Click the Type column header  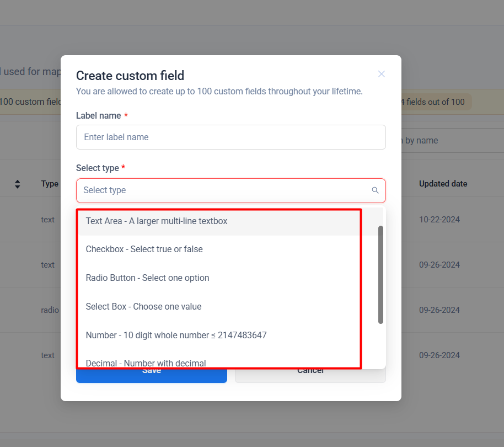pos(50,184)
